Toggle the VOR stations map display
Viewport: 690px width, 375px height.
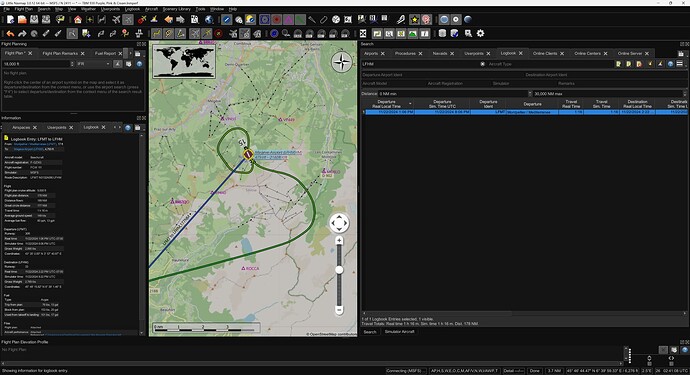[x=264, y=19]
